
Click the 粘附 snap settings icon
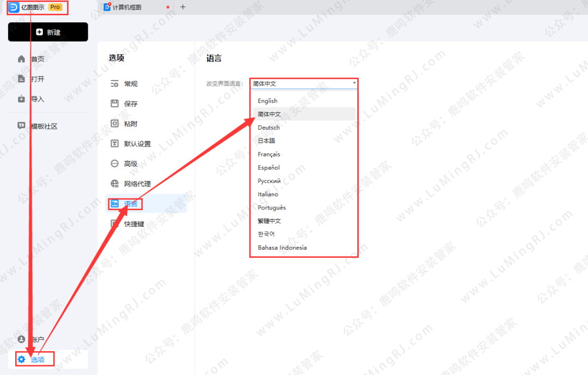click(x=115, y=124)
